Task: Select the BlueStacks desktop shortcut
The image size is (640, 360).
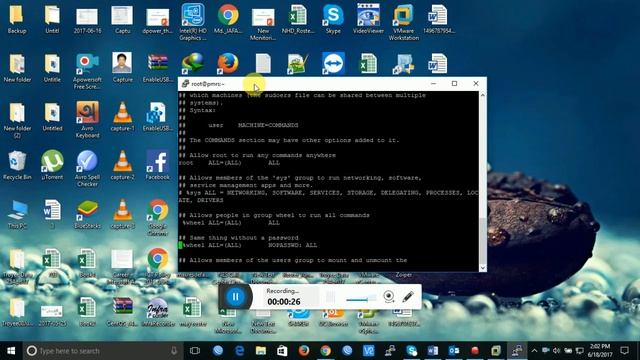Action: (87, 214)
